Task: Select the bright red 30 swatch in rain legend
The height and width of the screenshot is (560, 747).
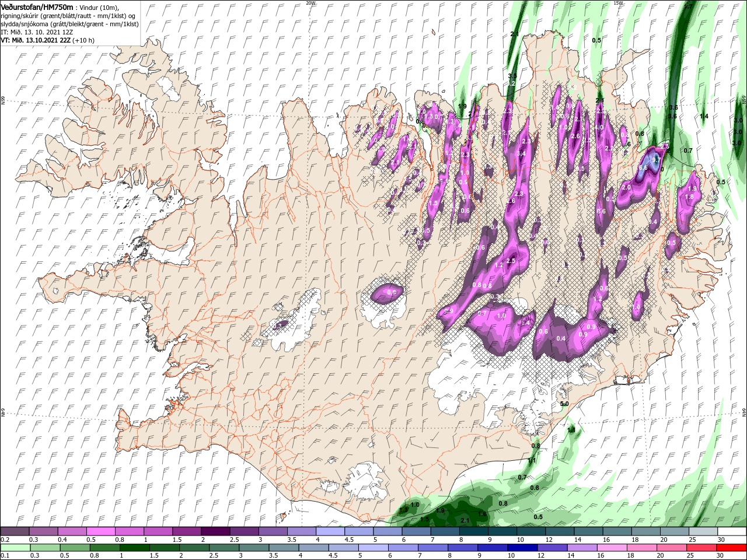Action: pyautogui.click(x=732, y=548)
